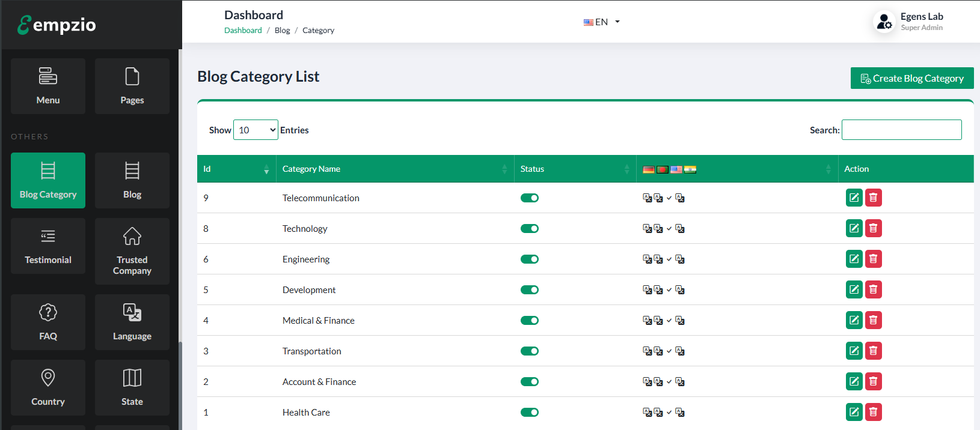Screen dimensions: 980x430
Task: Toggle status switch for Engineering category
Action: pyautogui.click(x=530, y=259)
